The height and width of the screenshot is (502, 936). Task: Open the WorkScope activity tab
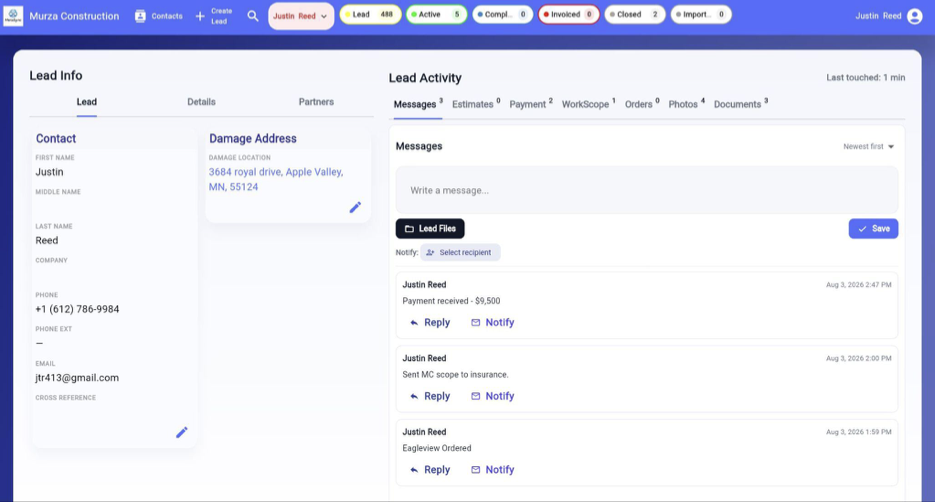(x=589, y=104)
